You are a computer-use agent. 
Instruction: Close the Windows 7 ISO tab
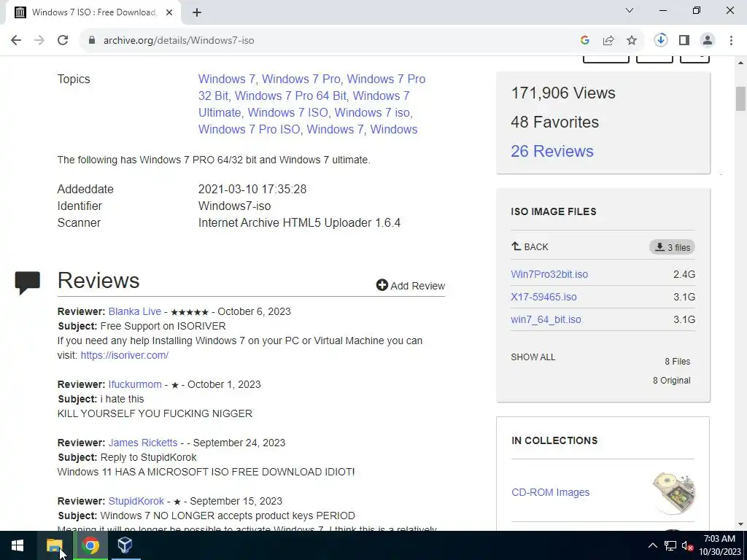(x=169, y=12)
